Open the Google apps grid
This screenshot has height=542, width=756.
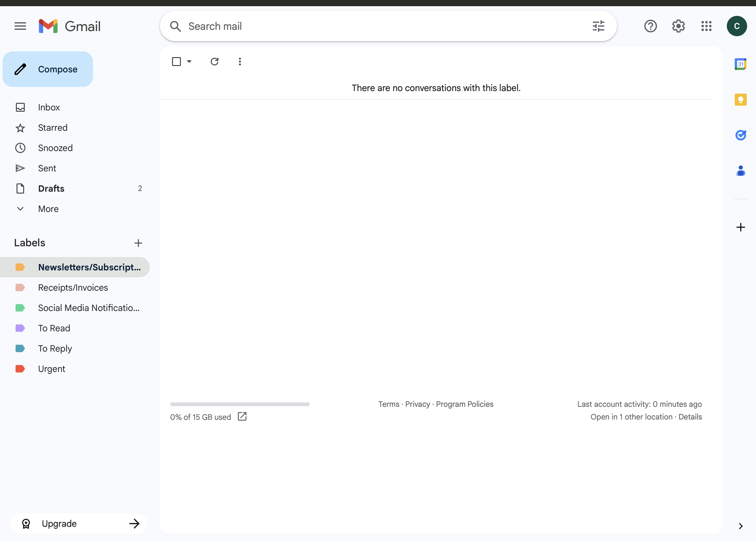pos(706,26)
